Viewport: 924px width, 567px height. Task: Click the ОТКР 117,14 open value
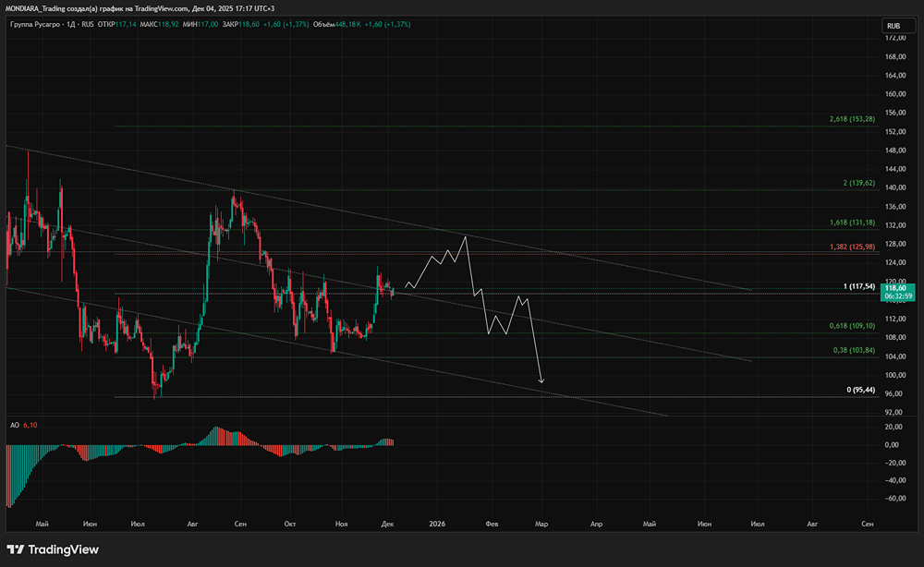(116, 25)
